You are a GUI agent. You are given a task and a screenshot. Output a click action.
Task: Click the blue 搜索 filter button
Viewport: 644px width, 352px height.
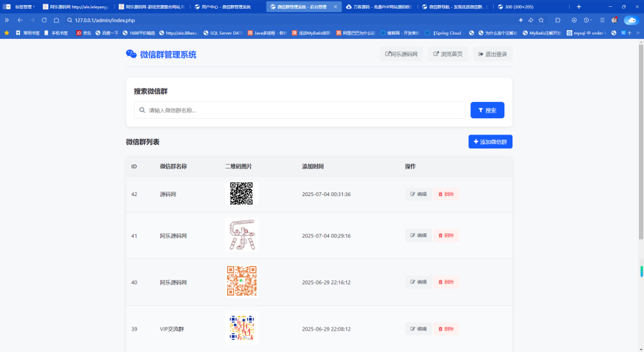click(x=487, y=110)
